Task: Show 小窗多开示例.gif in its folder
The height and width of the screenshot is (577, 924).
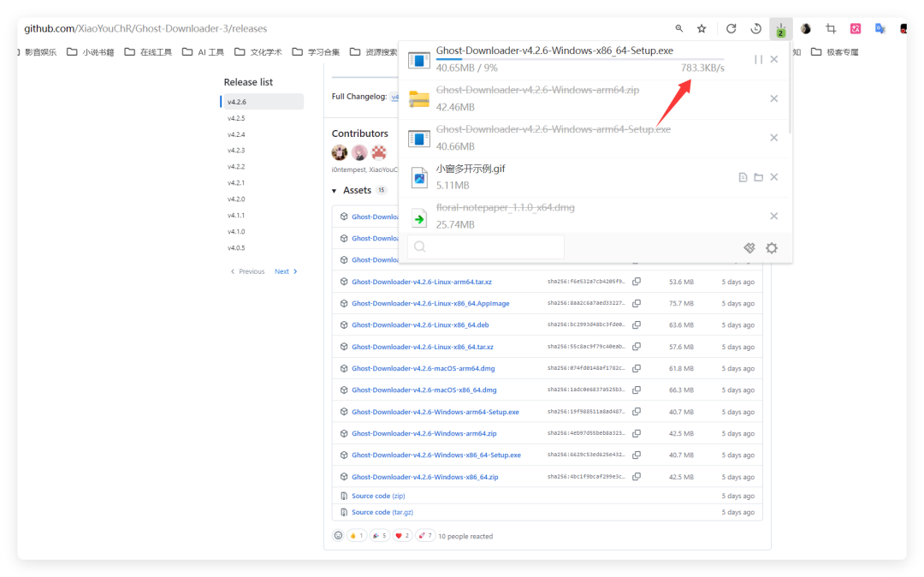Action: pyautogui.click(x=758, y=177)
